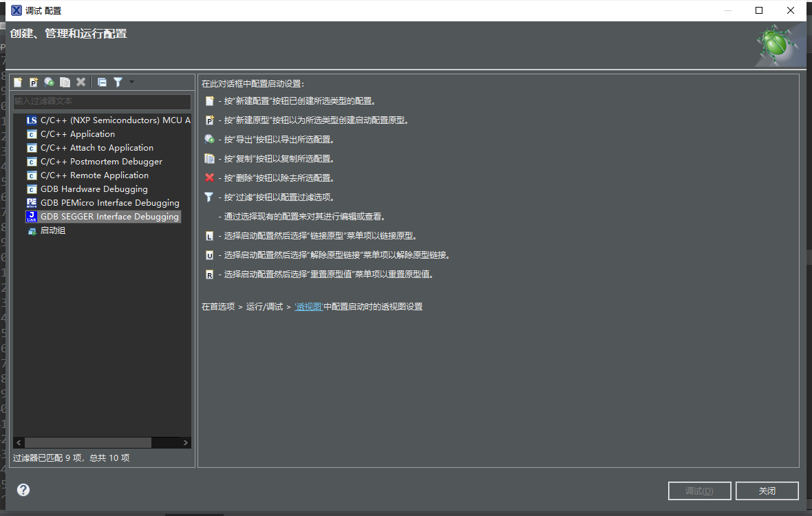This screenshot has width=812, height=516.
Task: Click the New prototype toolbar icon
Action: point(34,82)
